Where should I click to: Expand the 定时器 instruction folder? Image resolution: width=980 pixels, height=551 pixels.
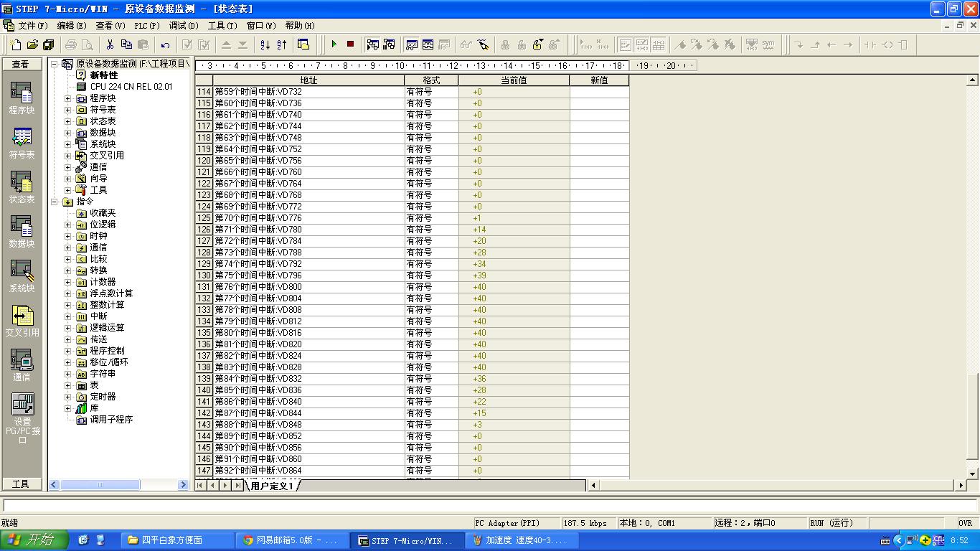pos(68,397)
